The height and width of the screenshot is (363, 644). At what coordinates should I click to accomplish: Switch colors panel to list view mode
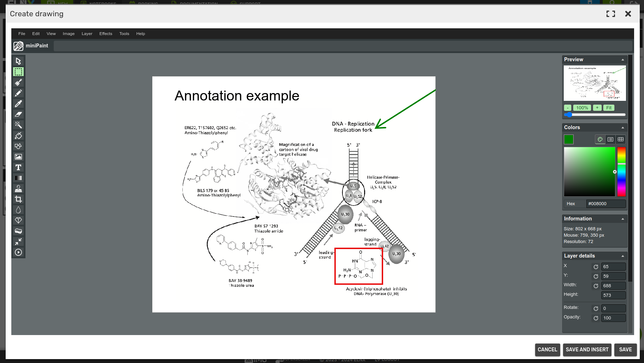[610, 139]
